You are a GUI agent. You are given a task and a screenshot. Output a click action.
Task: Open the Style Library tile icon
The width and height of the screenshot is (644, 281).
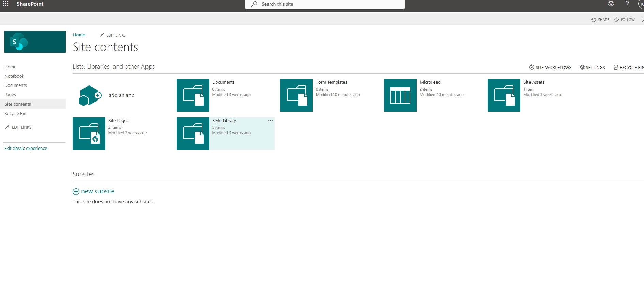click(193, 134)
